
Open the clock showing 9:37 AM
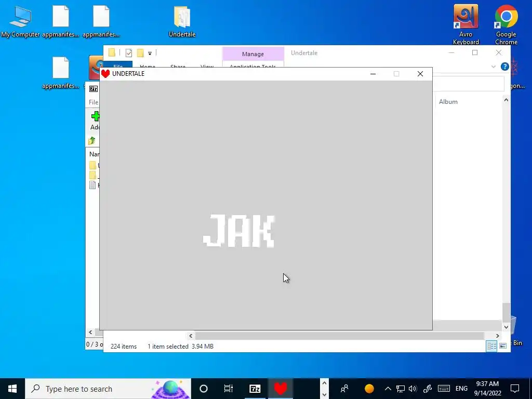click(487, 389)
